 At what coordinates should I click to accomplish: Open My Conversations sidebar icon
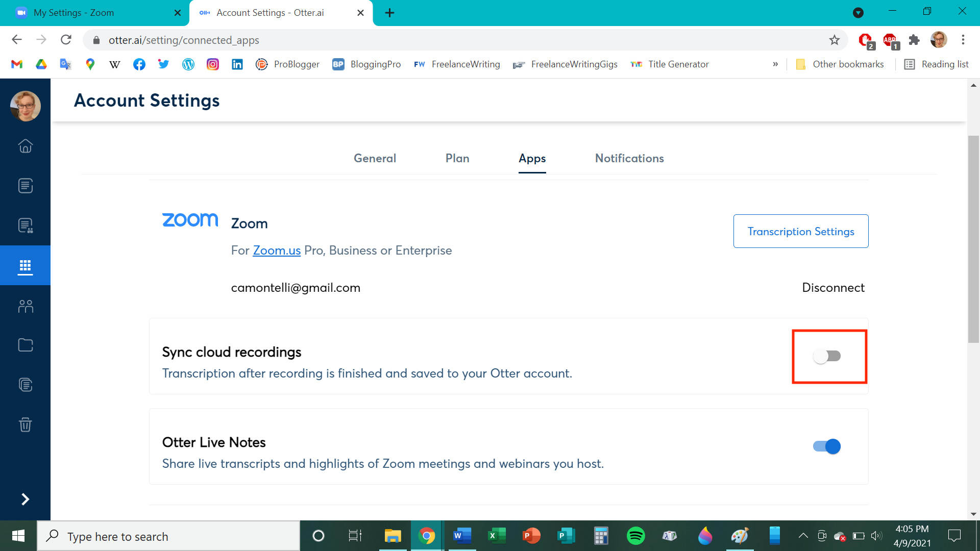tap(26, 186)
